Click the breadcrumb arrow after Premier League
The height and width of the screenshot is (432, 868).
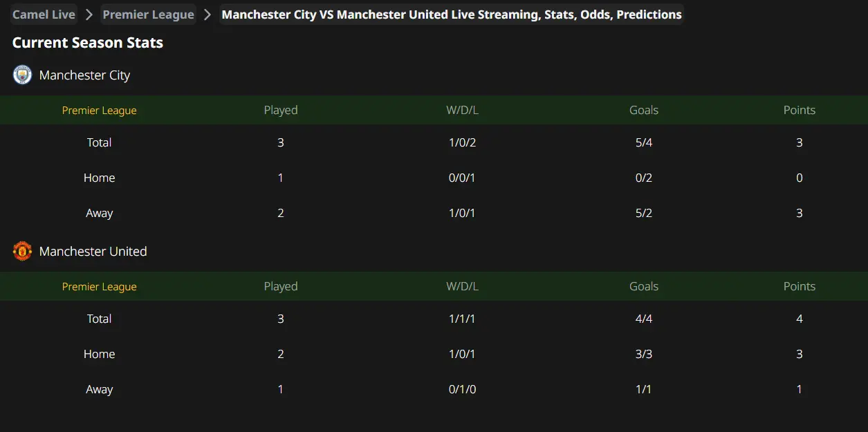point(207,15)
